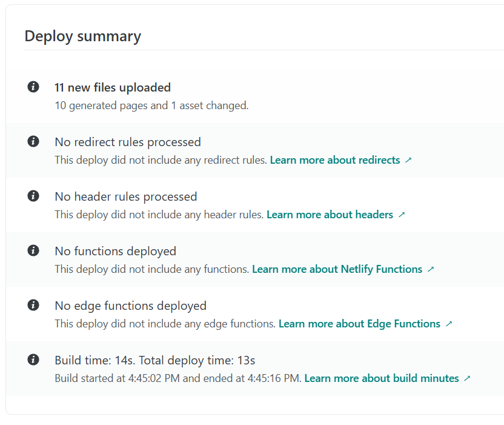Click the 11 new files uploaded title
The image size is (504, 425).
(113, 87)
